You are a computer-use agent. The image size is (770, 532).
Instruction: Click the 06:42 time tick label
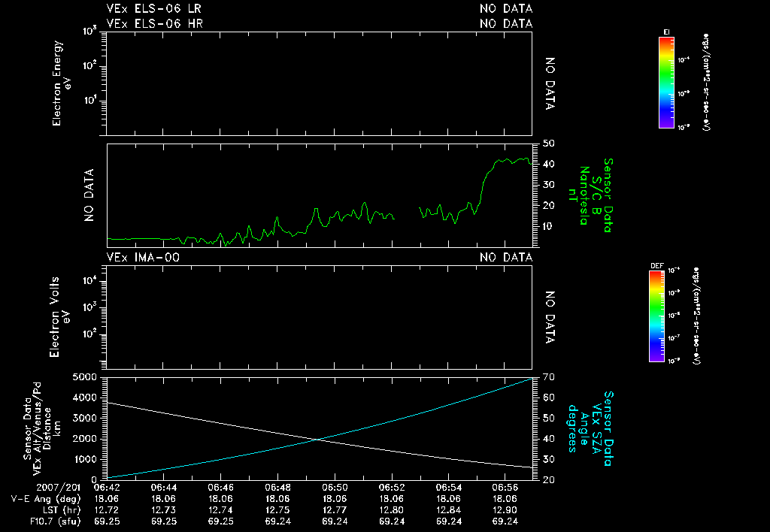pos(107,488)
